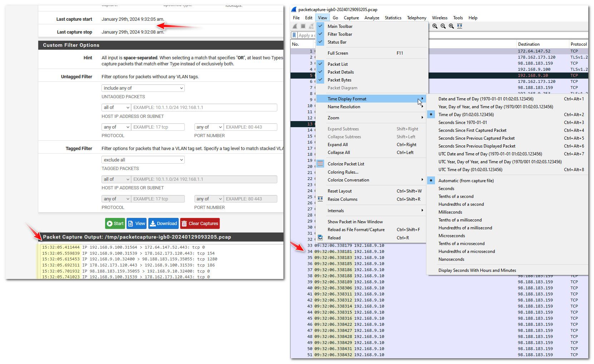This screenshot has width=594, height=364.
Task: Click the resize columns toolbar icon
Action: tap(460, 26)
